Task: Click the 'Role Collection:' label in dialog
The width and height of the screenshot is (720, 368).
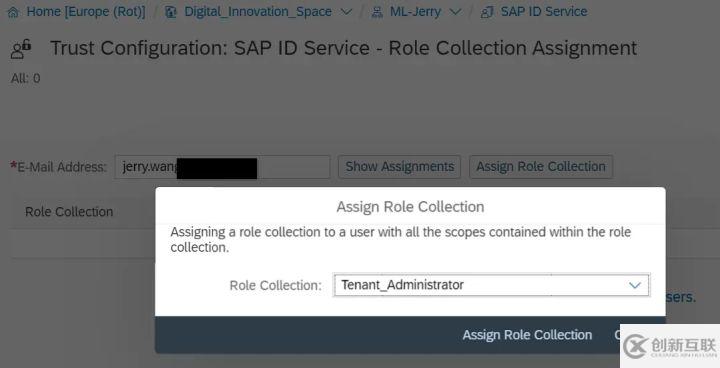Action: 276,285
